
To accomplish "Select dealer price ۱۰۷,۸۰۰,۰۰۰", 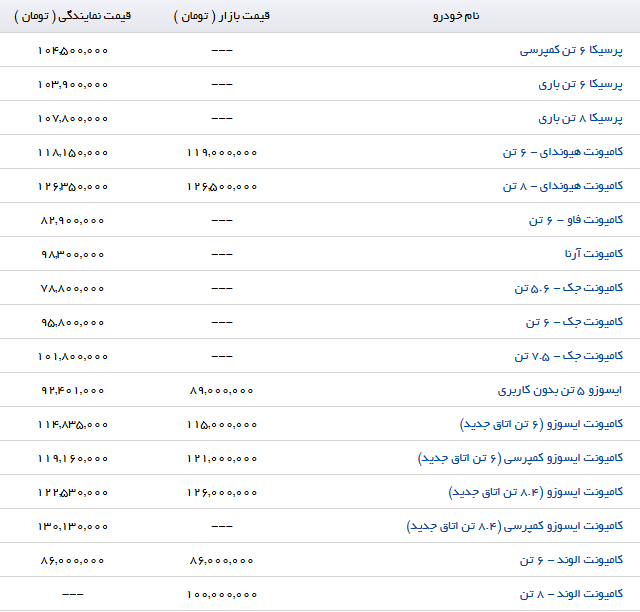I will coord(73,119).
